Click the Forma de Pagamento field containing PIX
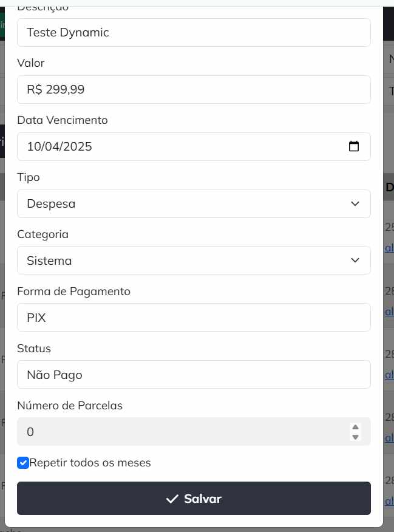394x532 pixels. click(x=194, y=318)
